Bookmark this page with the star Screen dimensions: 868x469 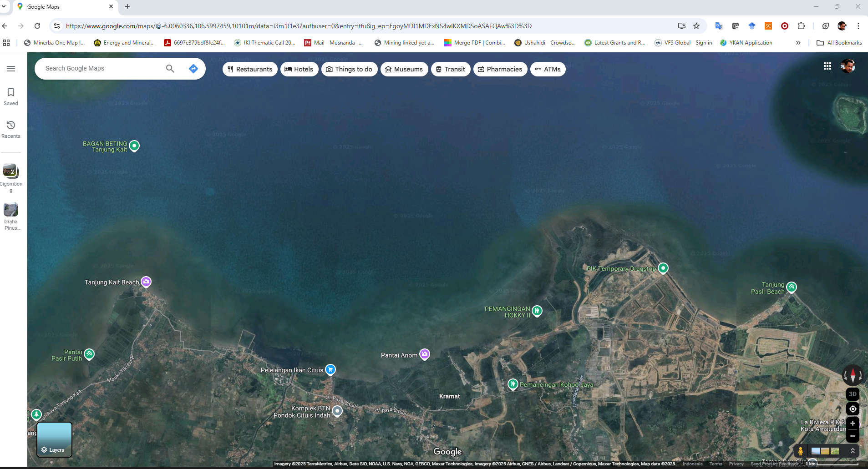coord(696,26)
